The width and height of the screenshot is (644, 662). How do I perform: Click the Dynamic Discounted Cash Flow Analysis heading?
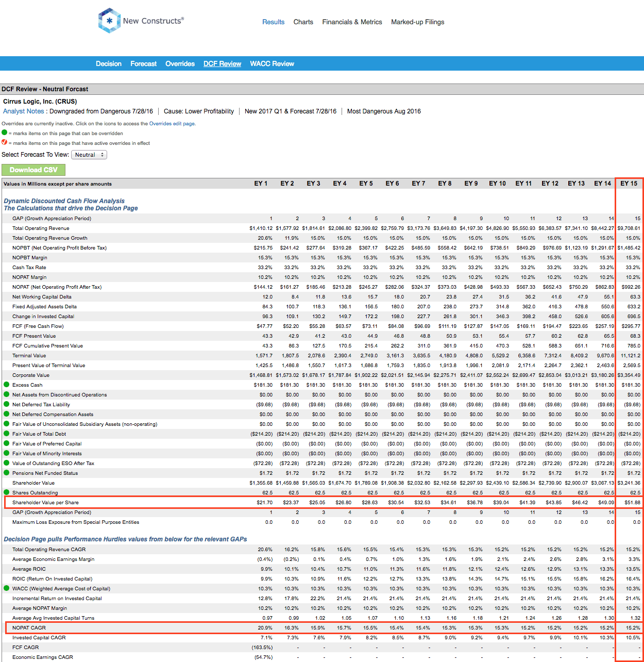click(64, 201)
